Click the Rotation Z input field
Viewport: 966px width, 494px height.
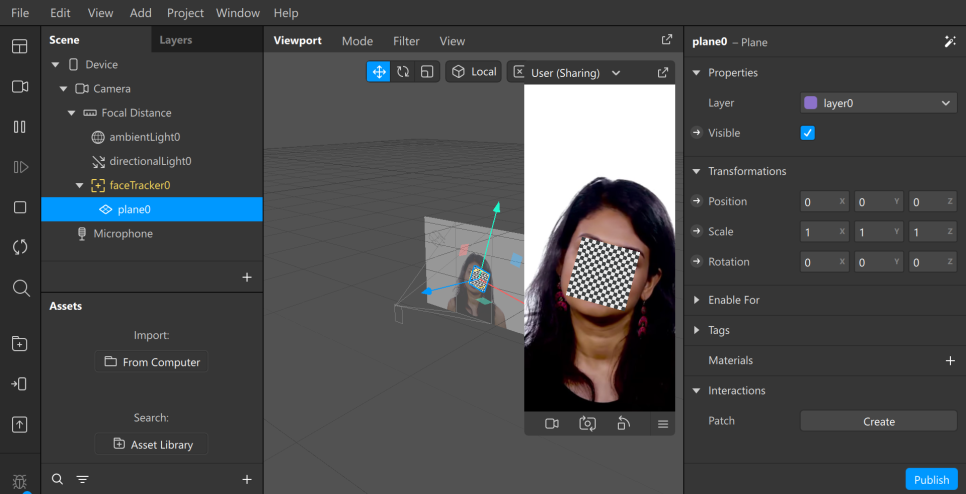(933, 262)
